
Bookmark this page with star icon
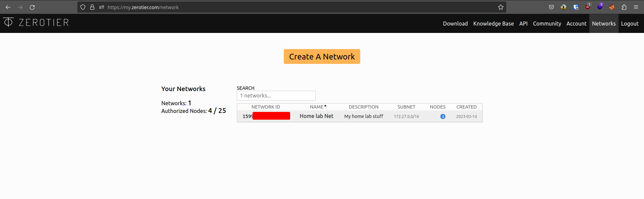[501, 7]
